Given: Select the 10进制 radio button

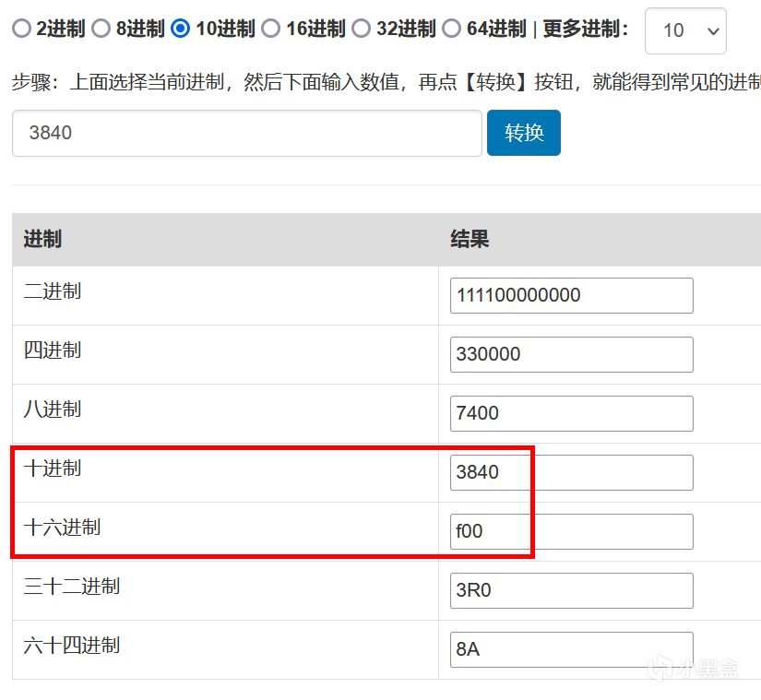Looking at the screenshot, I should 181,30.
